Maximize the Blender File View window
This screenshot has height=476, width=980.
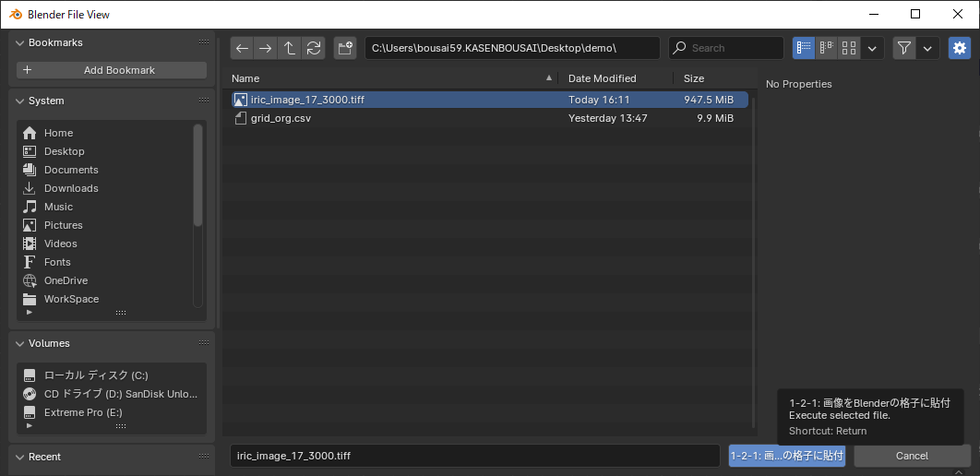pyautogui.click(x=915, y=14)
